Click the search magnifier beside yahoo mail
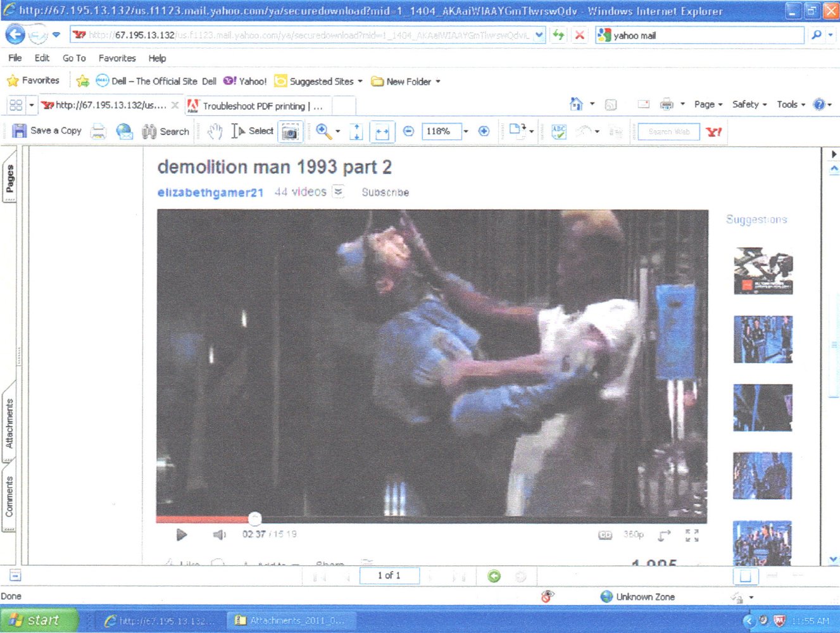Image resolution: width=840 pixels, height=633 pixels. (x=817, y=35)
